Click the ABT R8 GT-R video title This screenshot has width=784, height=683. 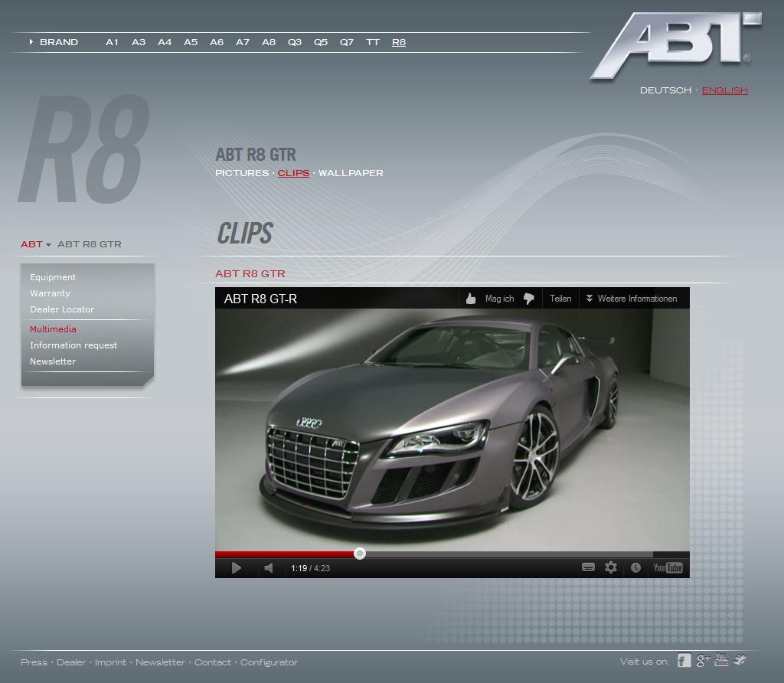tap(260, 299)
